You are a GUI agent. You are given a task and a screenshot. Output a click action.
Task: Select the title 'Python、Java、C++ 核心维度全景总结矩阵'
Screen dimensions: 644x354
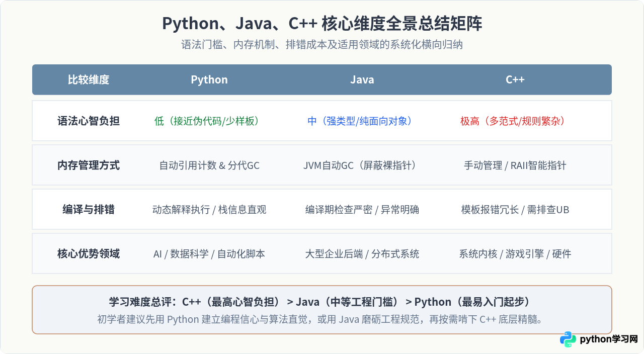322,24
